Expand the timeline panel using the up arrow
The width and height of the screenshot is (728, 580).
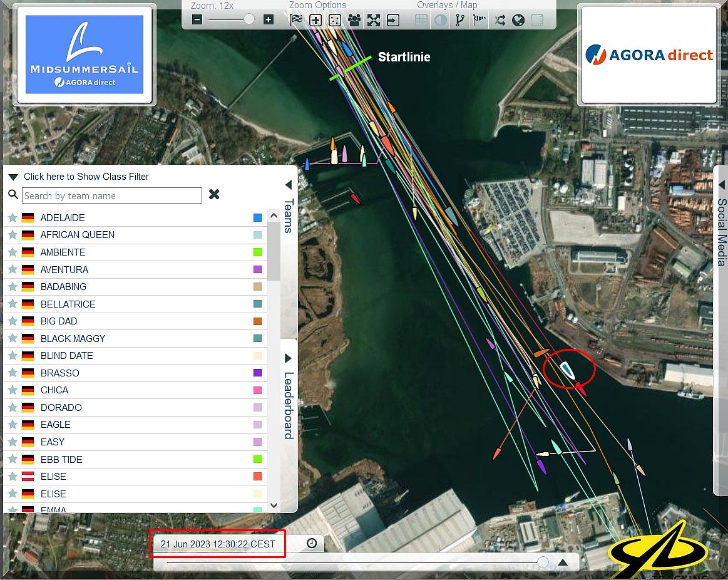point(563,562)
